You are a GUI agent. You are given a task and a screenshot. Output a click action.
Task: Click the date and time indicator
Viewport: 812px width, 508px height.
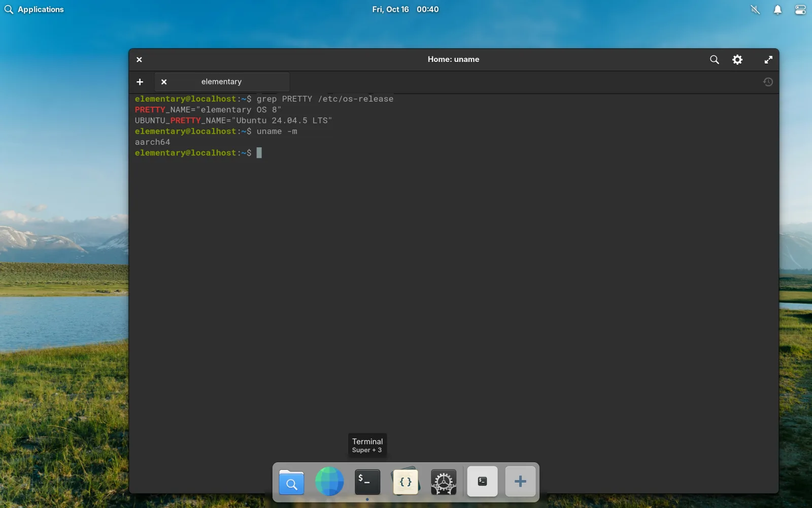[405, 9]
